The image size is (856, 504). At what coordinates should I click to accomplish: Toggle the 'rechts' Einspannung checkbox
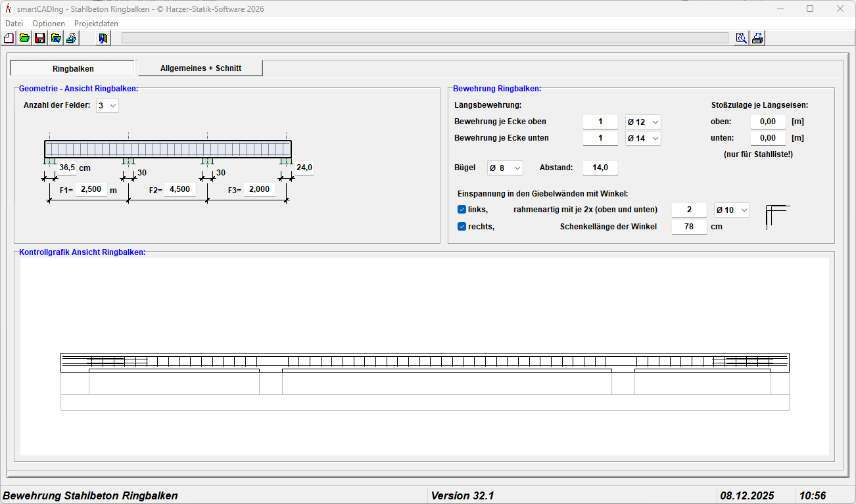click(x=462, y=227)
